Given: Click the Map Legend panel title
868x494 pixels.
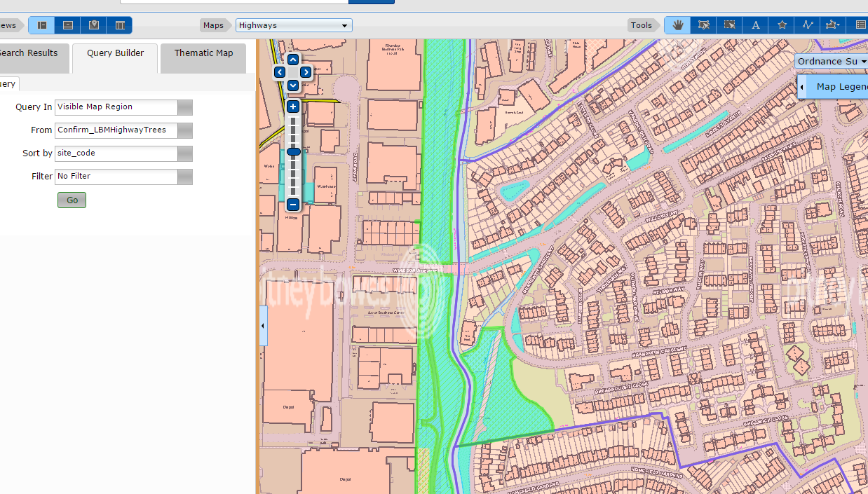Looking at the screenshot, I should click(842, 87).
